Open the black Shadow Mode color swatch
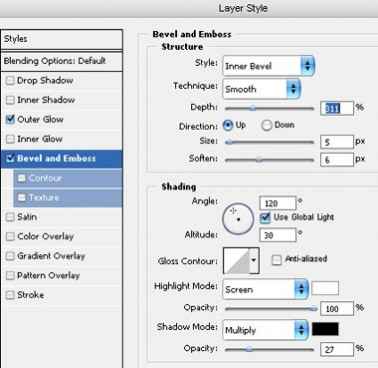The width and height of the screenshot is (378, 368). click(x=325, y=329)
